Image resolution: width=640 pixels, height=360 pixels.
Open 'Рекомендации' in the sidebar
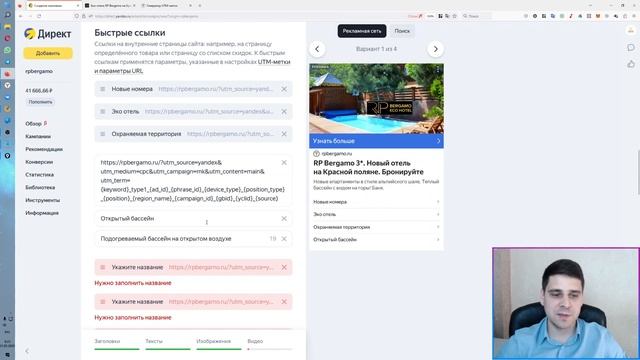tap(44, 149)
